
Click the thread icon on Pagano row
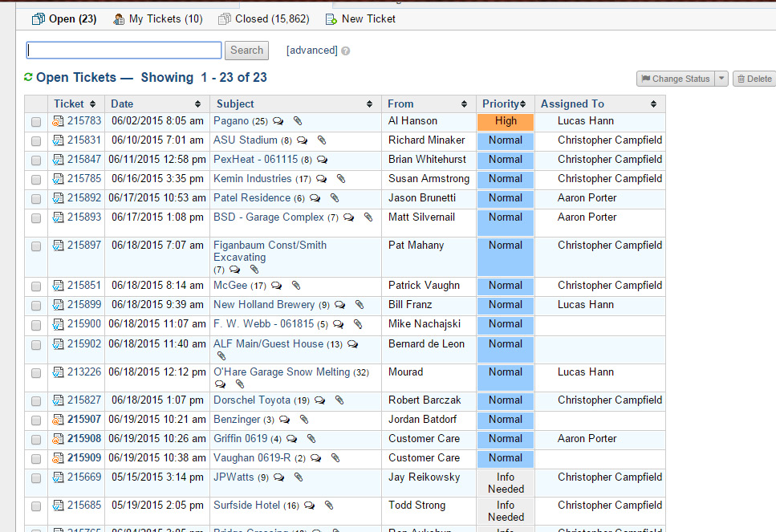click(x=278, y=121)
